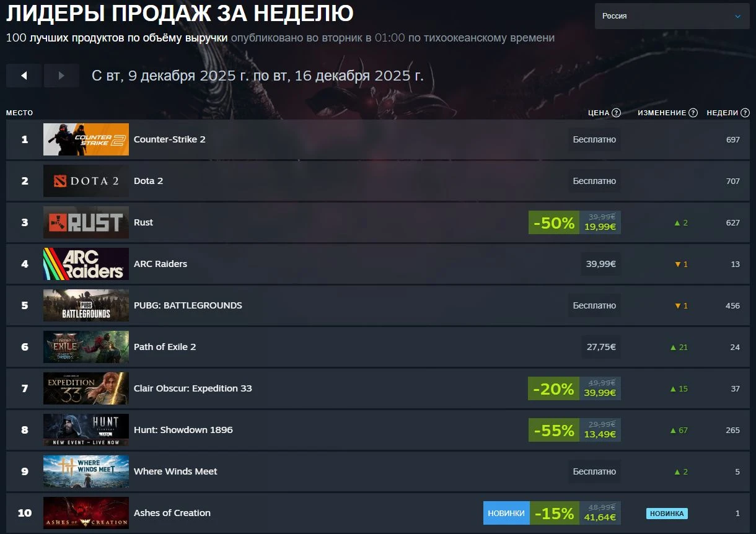Click the Counter-Strike 2 thumbnail
The height and width of the screenshot is (534, 756).
pyautogui.click(x=86, y=139)
